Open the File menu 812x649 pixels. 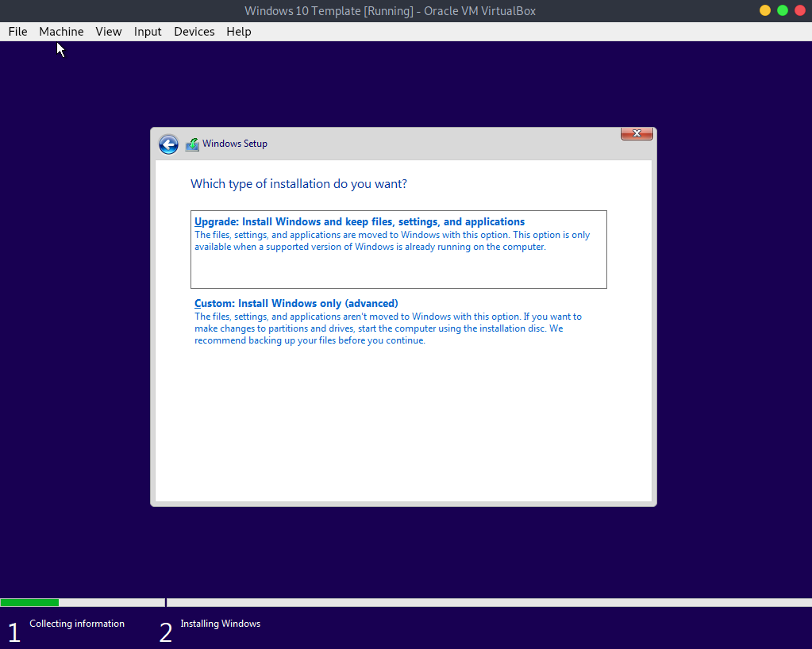point(17,32)
